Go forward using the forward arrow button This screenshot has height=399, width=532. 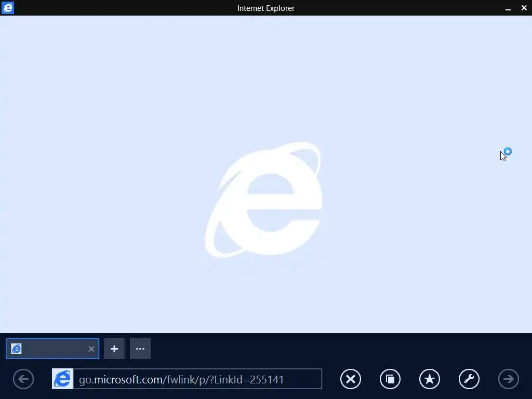[508, 379]
